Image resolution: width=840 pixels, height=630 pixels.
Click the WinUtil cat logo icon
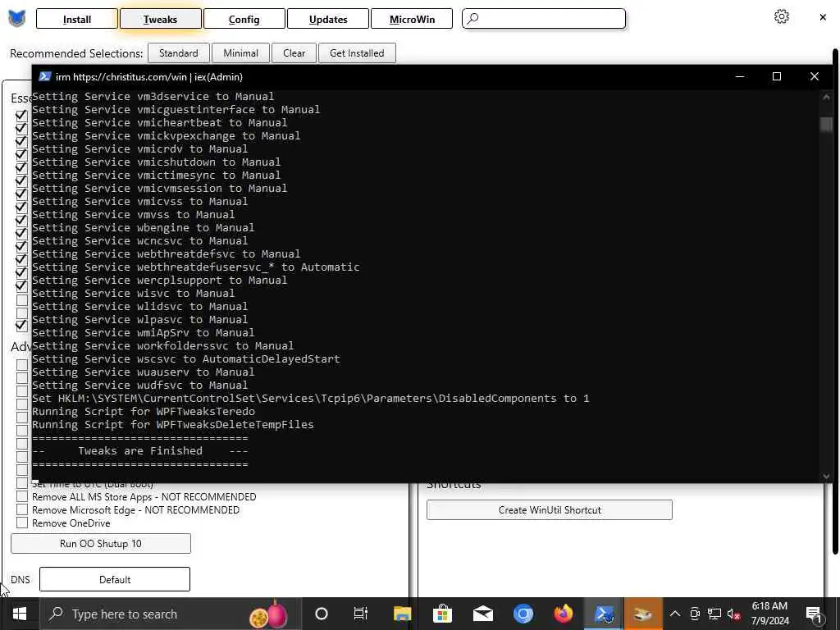pyautogui.click(x=16, y=19)
